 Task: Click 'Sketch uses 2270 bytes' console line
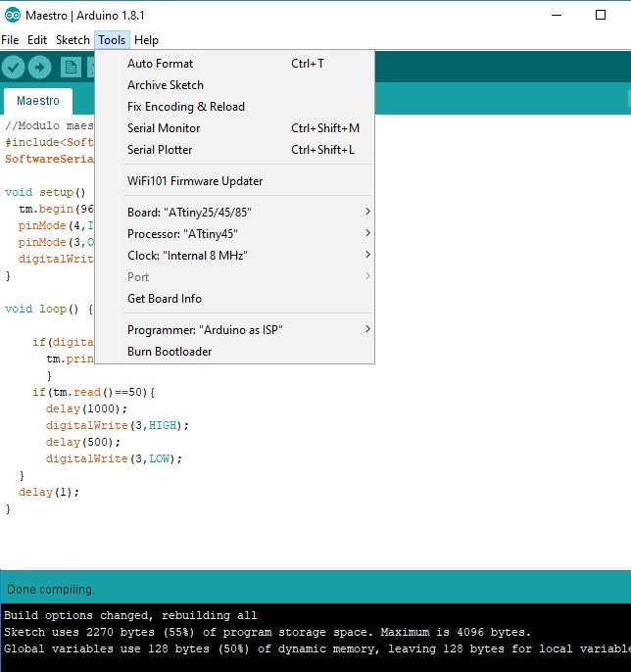coord(267,632)
